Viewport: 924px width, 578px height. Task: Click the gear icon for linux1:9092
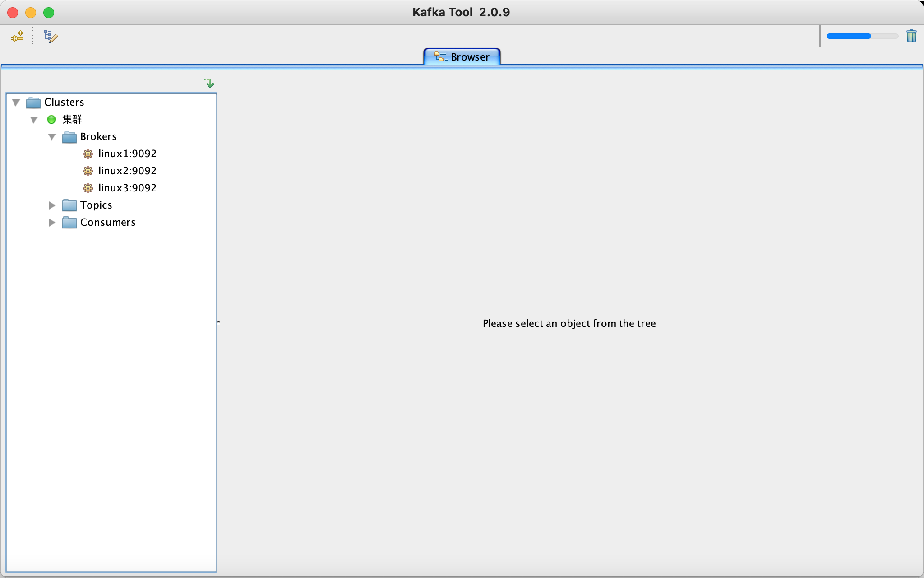click(x=88, y=154)
